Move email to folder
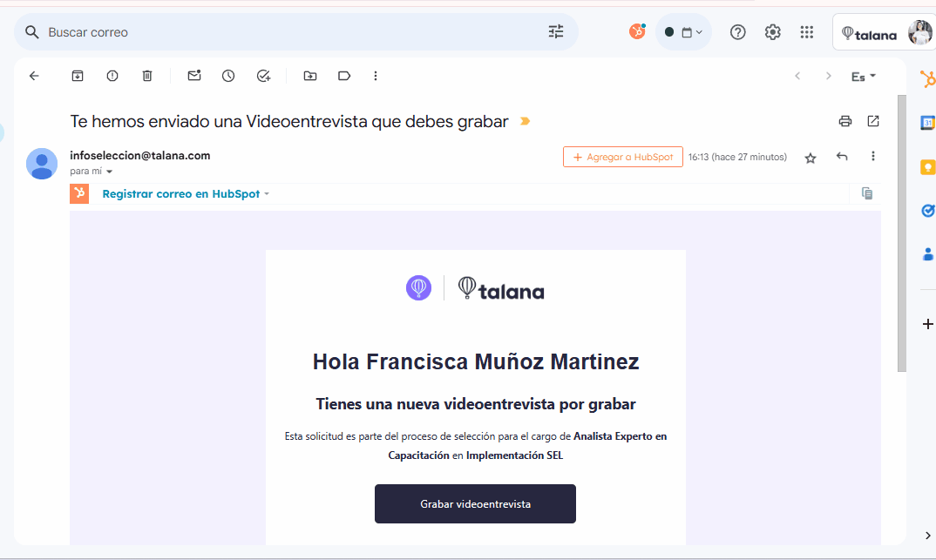The image size is (936, 560). click(309, 76)
